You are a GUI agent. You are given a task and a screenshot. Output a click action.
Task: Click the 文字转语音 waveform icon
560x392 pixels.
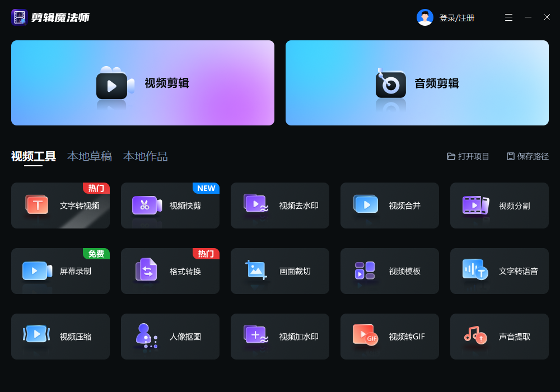pyautogui.click(x=475, y=269)
